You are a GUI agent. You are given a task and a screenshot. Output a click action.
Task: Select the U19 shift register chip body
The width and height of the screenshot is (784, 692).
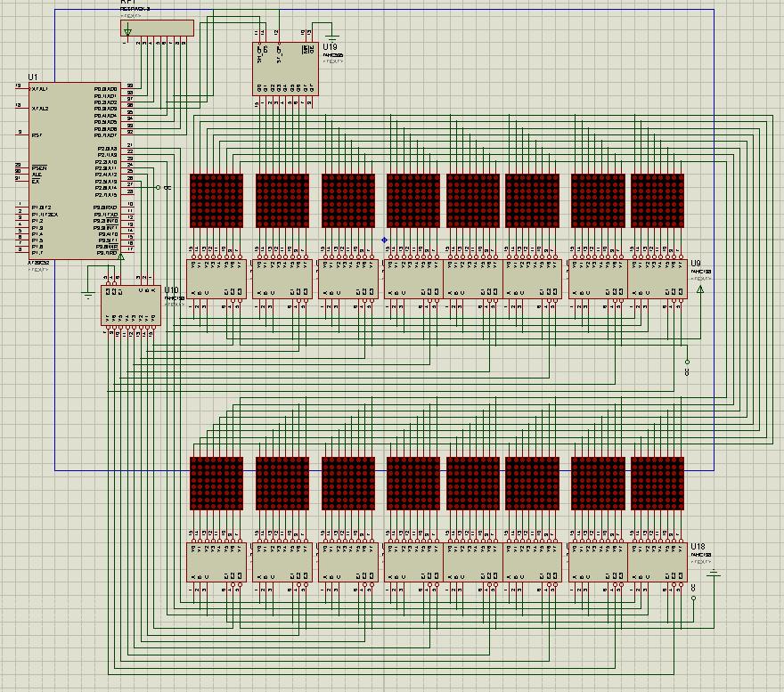285,69
